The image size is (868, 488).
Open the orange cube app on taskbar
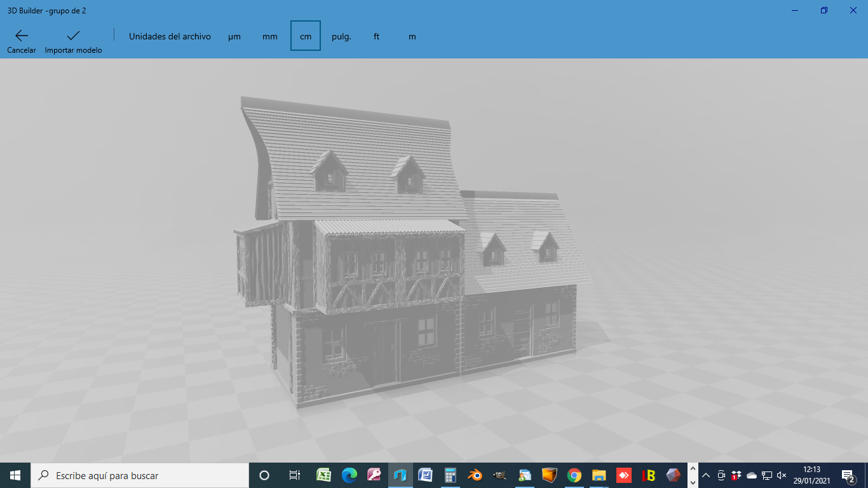click(x=549, y=475)
